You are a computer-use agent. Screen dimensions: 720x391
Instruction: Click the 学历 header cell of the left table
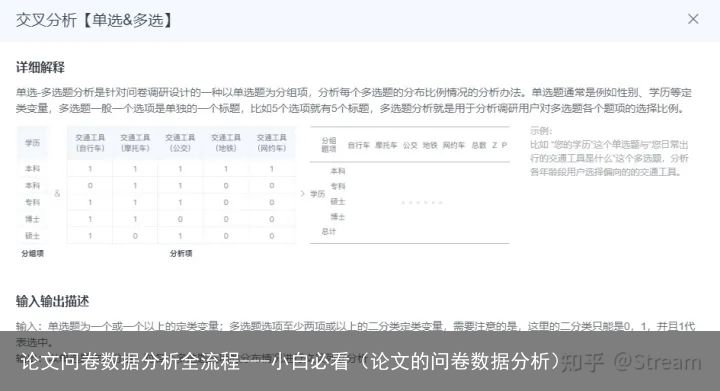pyautogui.click(x=32, y=143)
